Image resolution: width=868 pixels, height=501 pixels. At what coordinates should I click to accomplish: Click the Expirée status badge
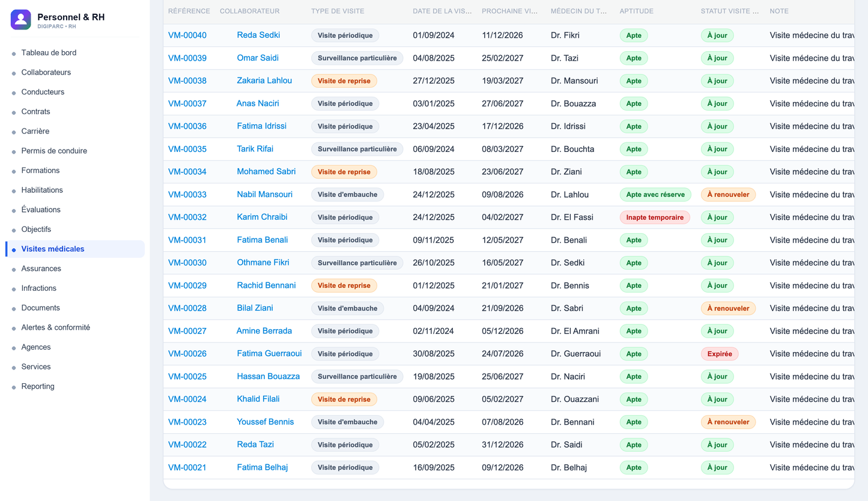[720, 354]
